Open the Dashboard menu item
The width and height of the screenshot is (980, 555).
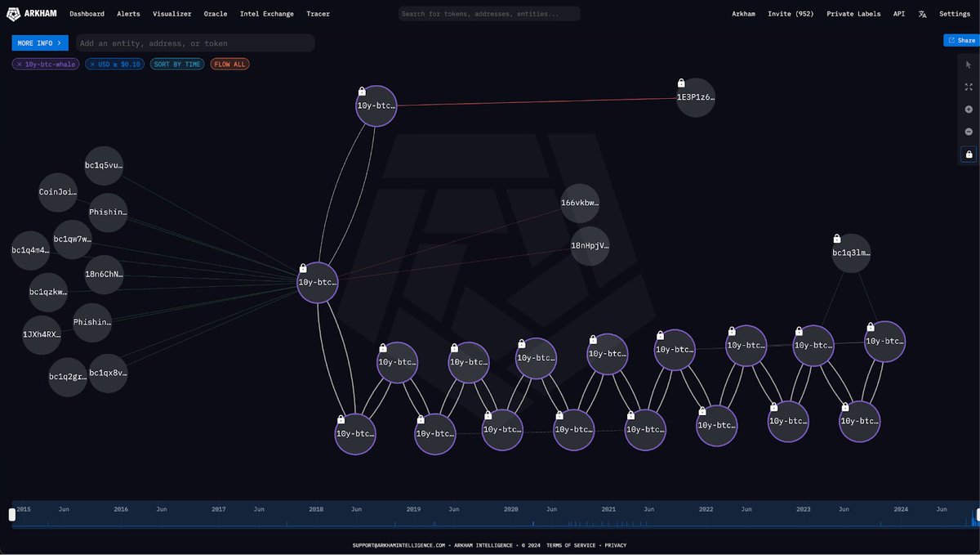coord(87,14)
